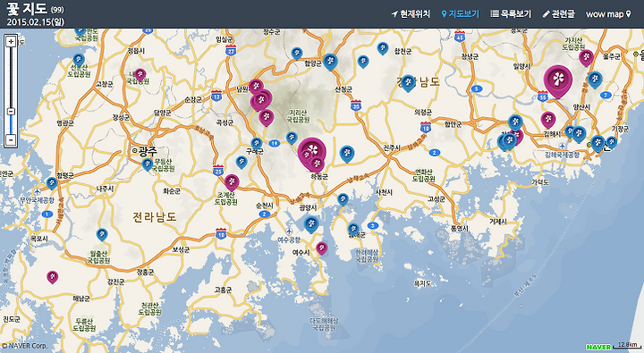Select the larger blue marker right of 함양군
This screenshot has height=353, width=644.
(x=330, y=62)
